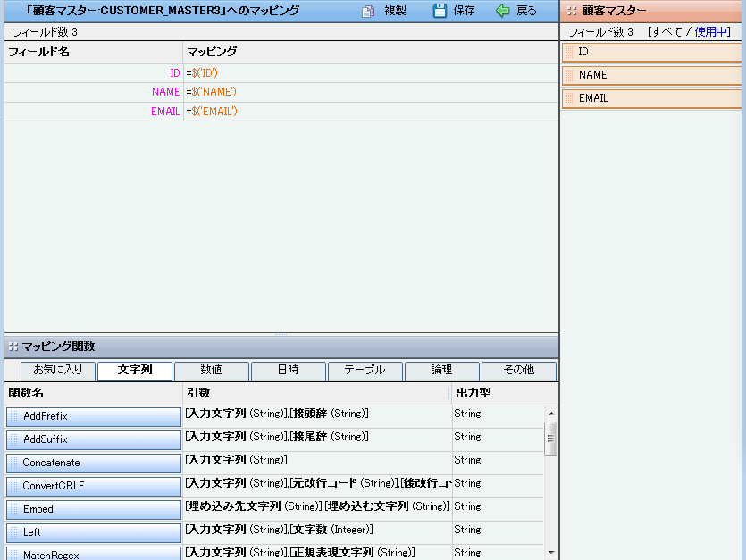This screenshot has height=560, width=746.
Task: Edit the NAME mapping expression =$('NAME')
Action: click(211, 92)
